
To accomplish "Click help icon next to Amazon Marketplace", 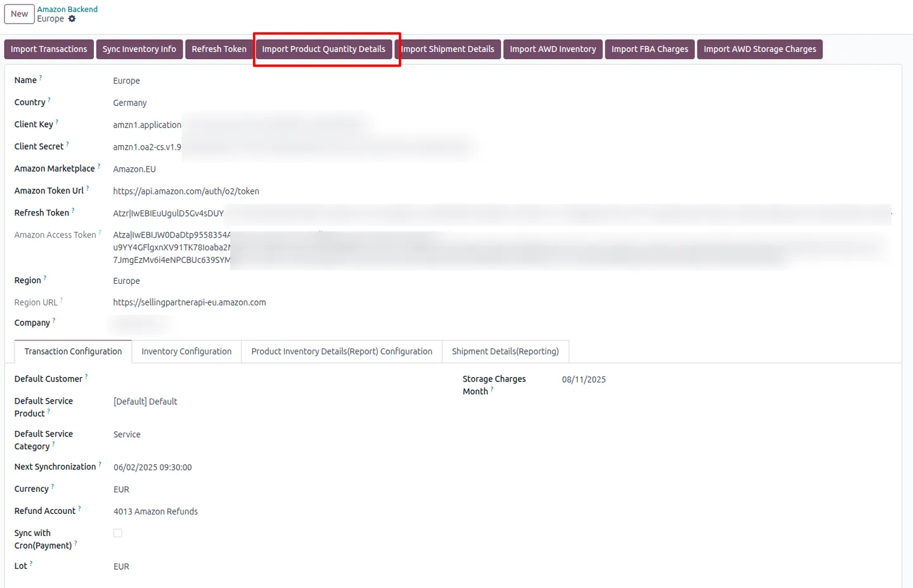I will 99,167.
